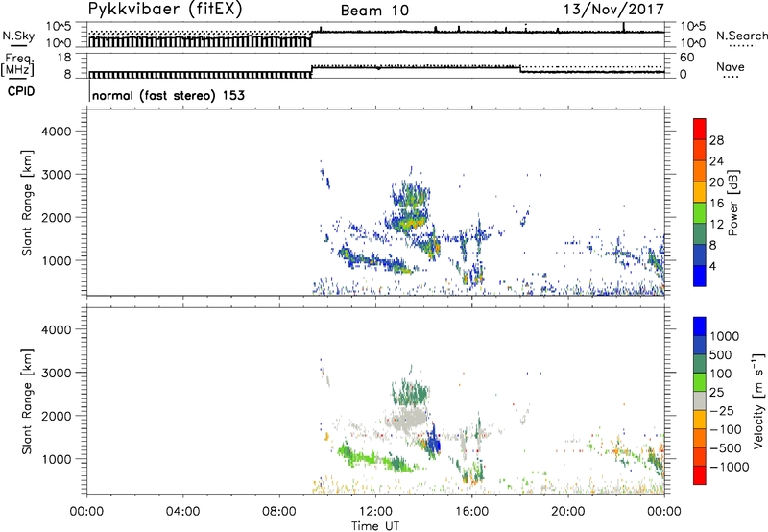The height and width of the screenshot is (532, 768).
Task: Click the normal (fast stereo) 153 text
Action: point(169,95)
